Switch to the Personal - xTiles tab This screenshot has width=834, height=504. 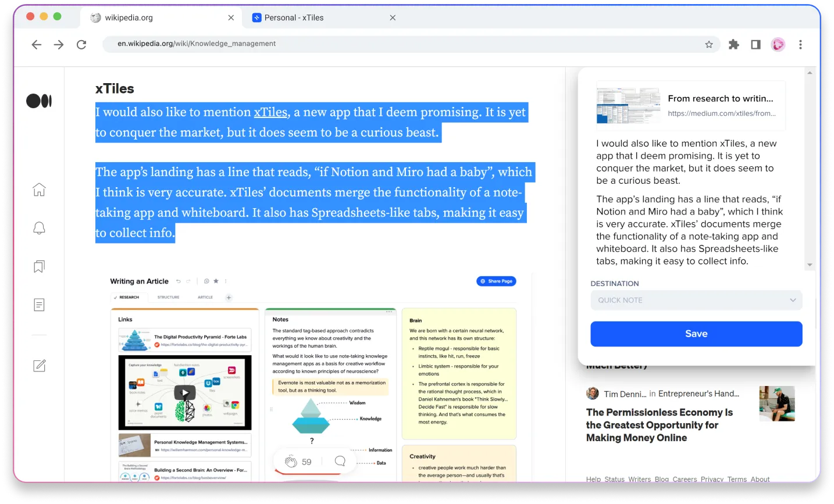[323, 18]
